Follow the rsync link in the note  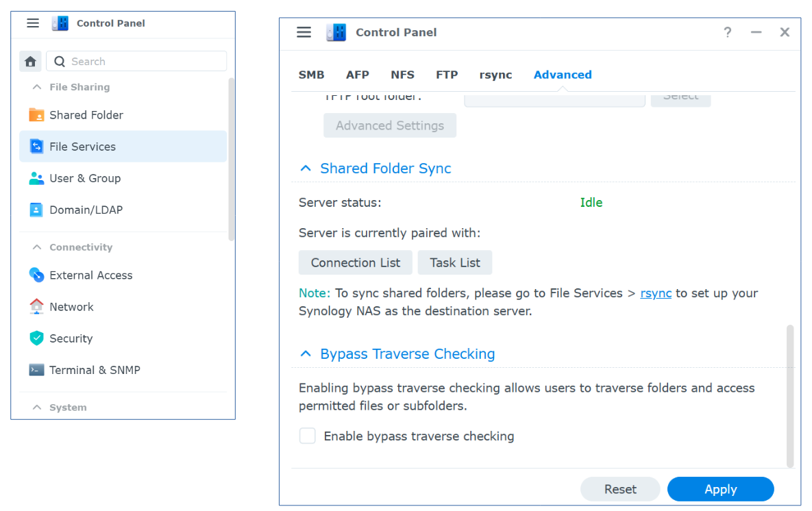656,293
